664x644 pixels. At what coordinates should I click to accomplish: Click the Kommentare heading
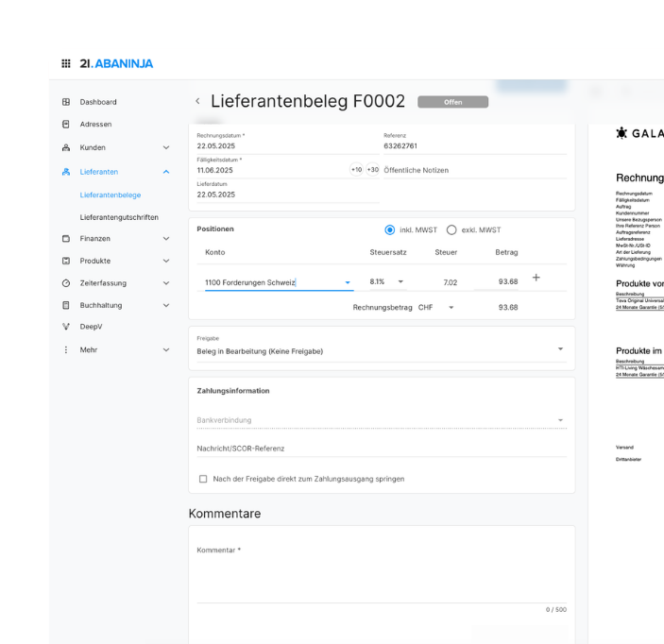[x=225, y=513]
